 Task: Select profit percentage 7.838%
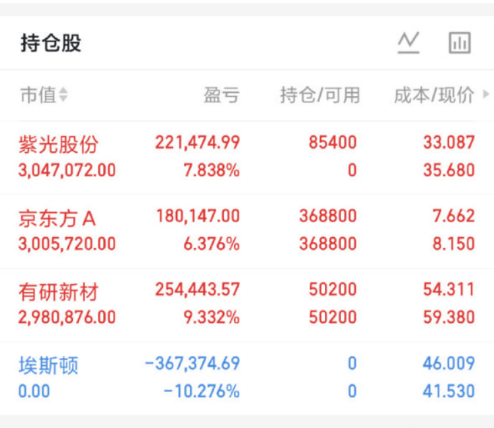(212, 170)
